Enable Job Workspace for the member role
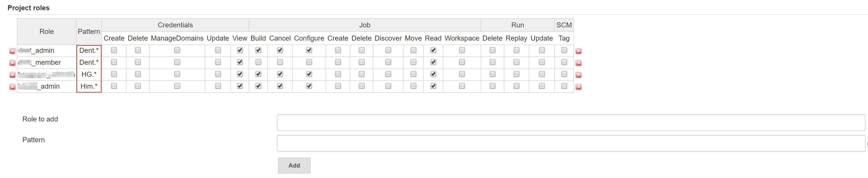This screenshot has width=868, height=178. click(x=462, y=62)
